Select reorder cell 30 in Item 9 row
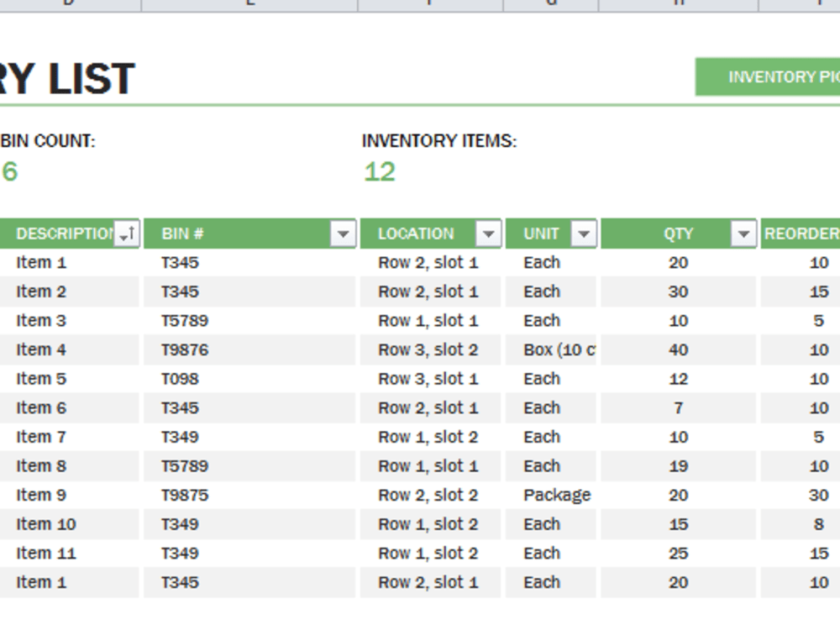Image resolution: width=840 pixels, height=630 pixels. 801,495
